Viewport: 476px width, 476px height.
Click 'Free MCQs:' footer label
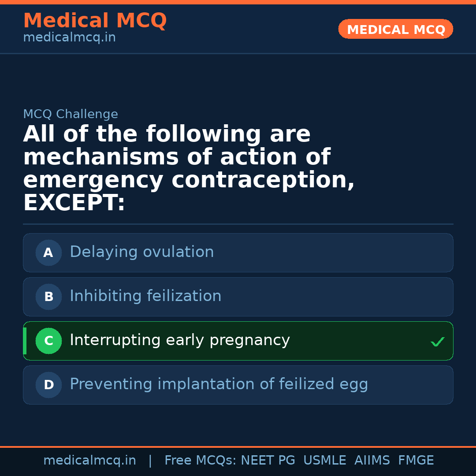[x=200, y=461]
